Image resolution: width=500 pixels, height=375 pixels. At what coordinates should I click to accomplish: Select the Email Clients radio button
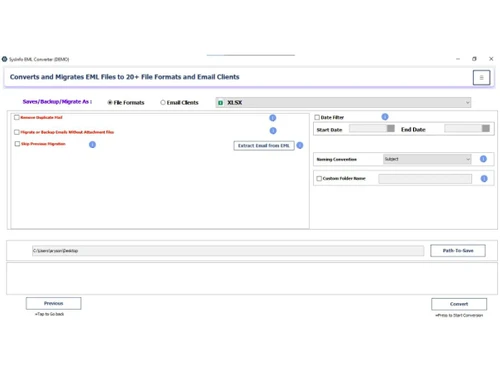[163, 102]
